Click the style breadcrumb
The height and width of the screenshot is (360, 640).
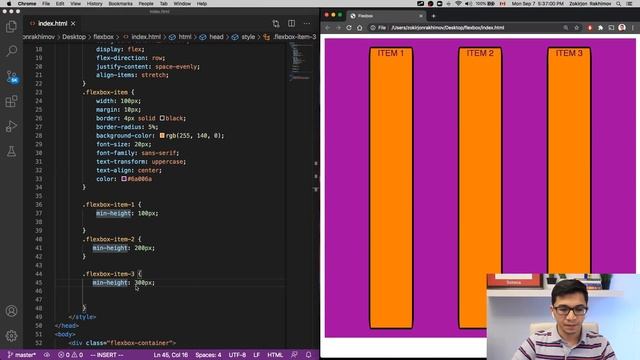point(244,37)
